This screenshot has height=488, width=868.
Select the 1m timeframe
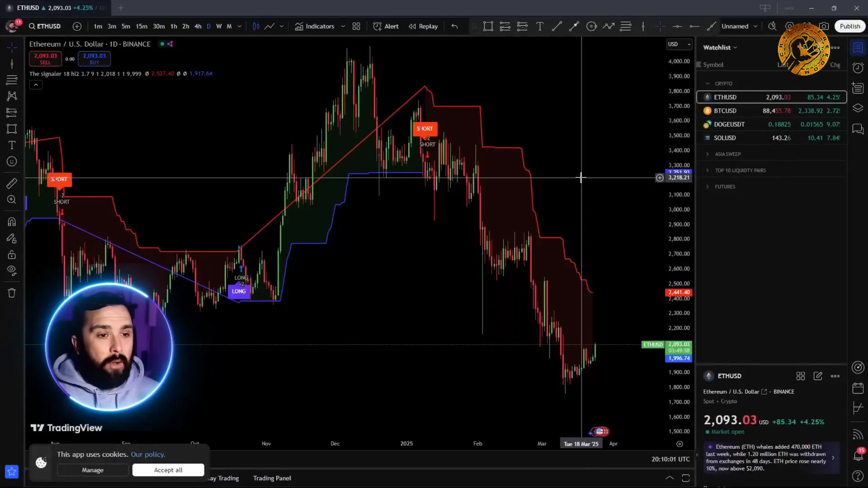98,26
